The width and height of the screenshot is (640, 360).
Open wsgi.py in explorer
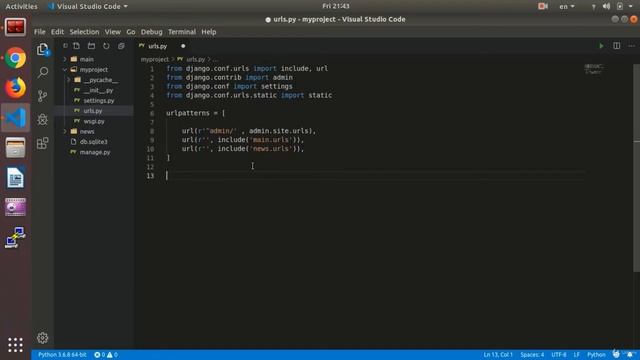click(94, 121)
